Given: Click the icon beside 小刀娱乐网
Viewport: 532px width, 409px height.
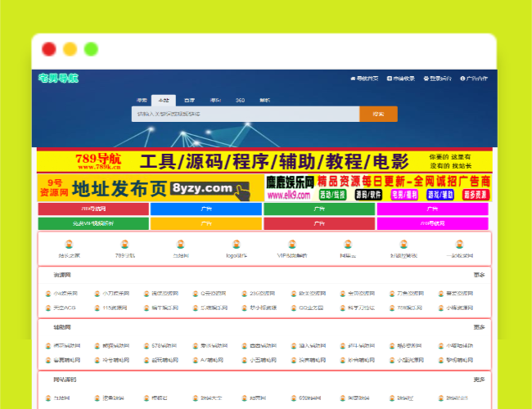Looking at the screenshot, I should (97, 294).
